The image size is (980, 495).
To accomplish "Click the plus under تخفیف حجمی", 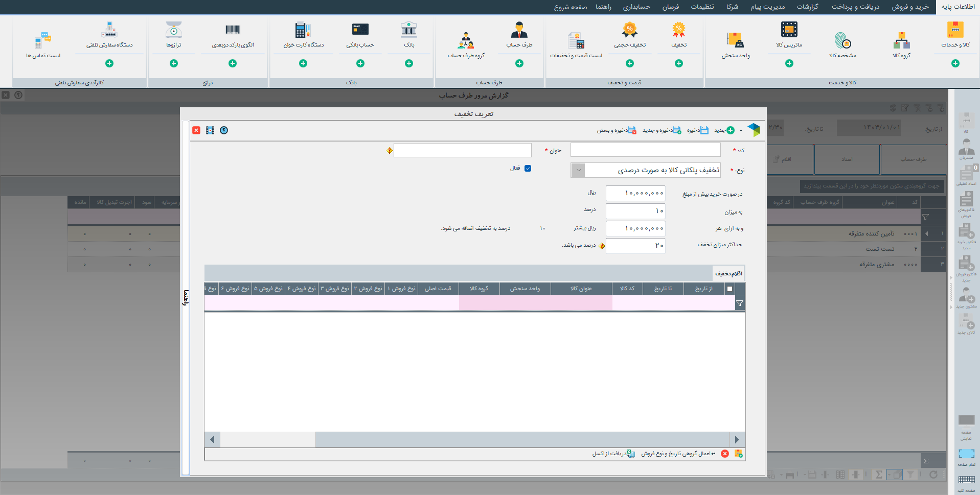I will pyautogui.click(x=630, y=63).
